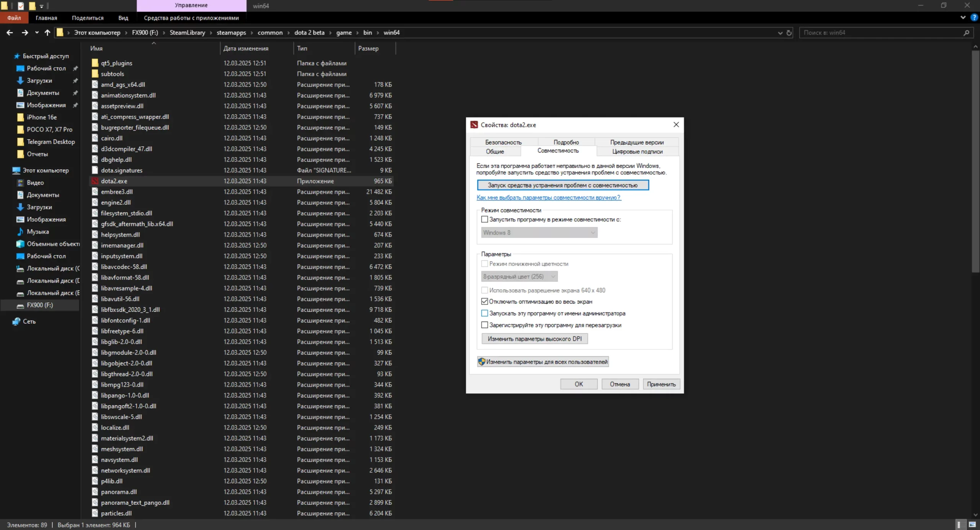Expand the ribbon with chevron
The image size is (980, 530).
point(963,18)
